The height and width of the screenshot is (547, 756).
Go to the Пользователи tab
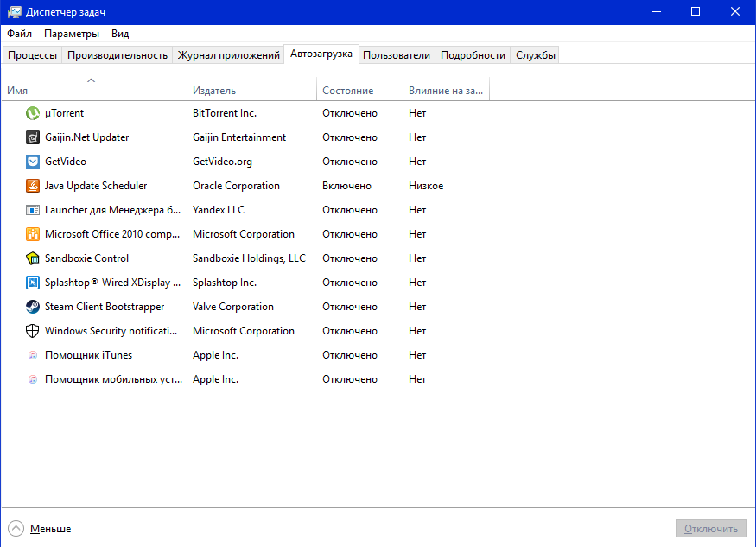397,55
